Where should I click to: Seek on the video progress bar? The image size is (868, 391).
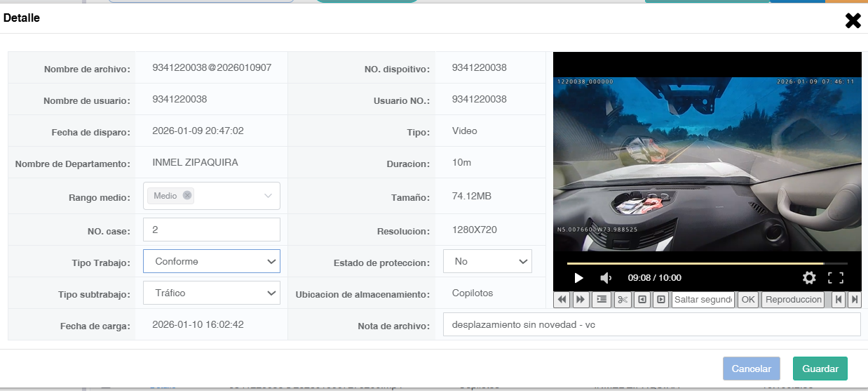pos(707,263)
